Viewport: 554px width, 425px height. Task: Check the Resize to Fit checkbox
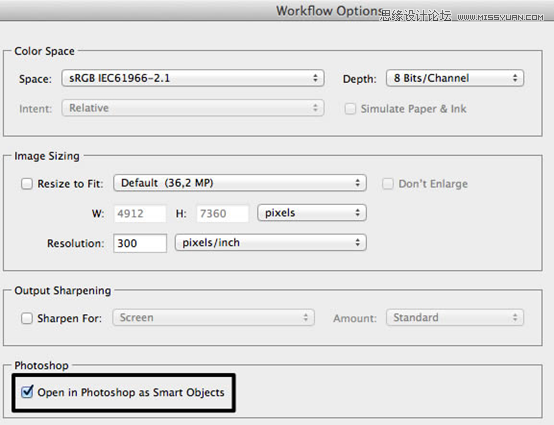27,184
